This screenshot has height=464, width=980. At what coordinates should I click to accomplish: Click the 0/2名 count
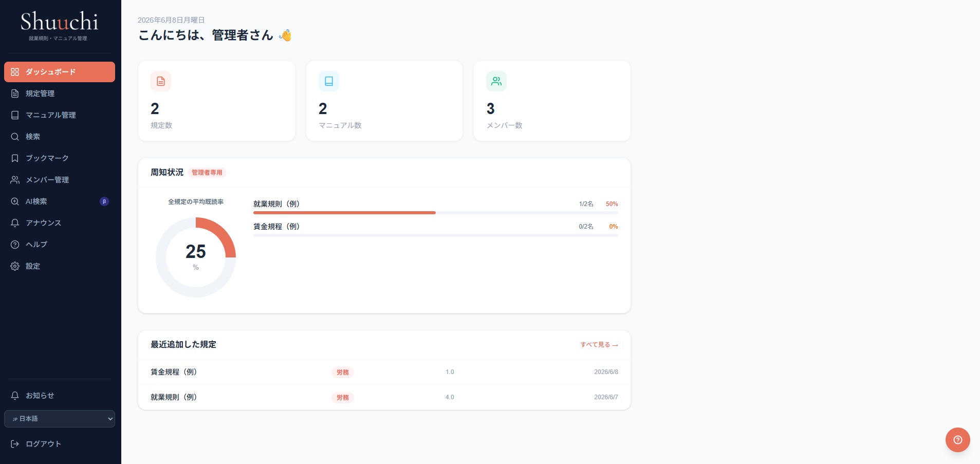[586, 227]
